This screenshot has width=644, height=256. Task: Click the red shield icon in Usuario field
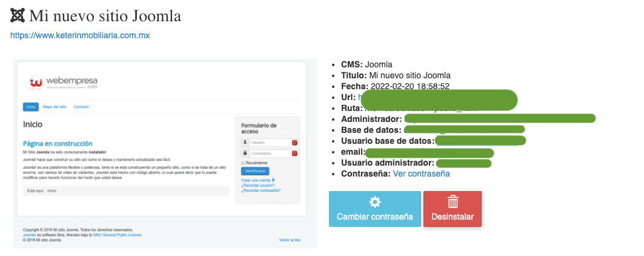point(294,143)
